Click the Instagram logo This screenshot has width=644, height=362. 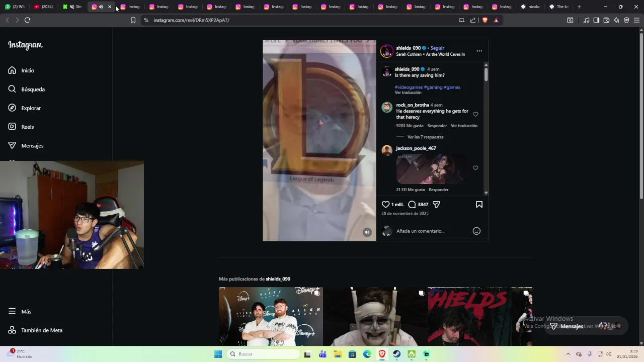[25, 45]
